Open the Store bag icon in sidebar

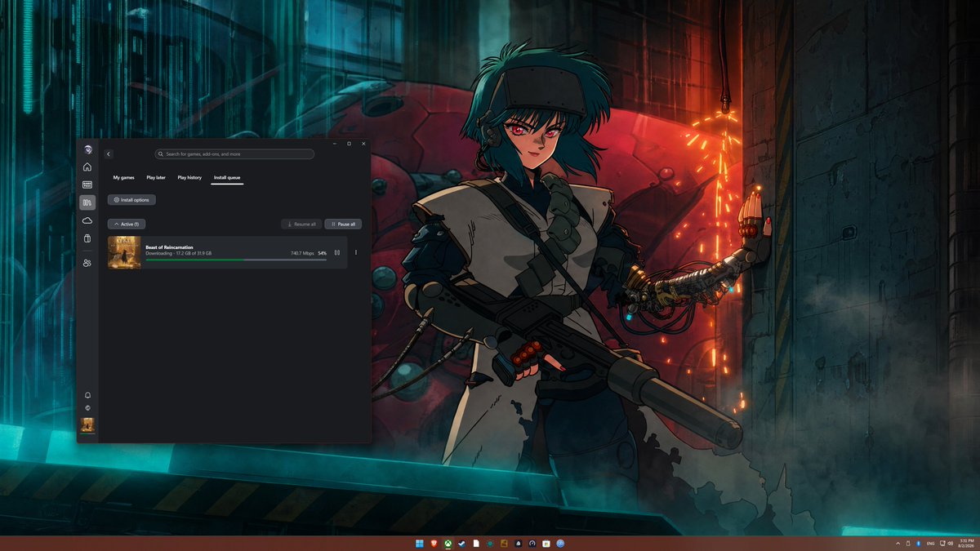pyautogui.click(x=87, y=238)
